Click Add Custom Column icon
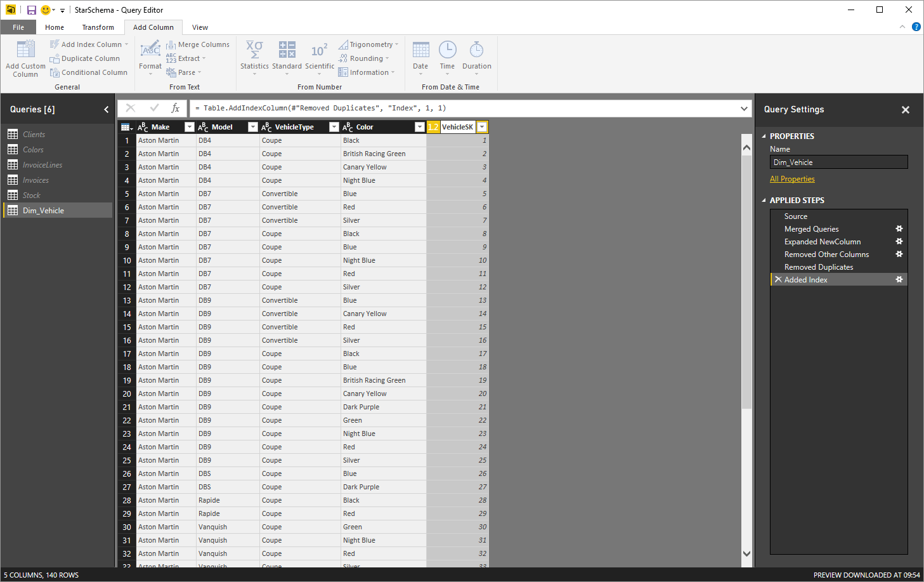The height and width of the screenshot is (582, 924). 25,50
